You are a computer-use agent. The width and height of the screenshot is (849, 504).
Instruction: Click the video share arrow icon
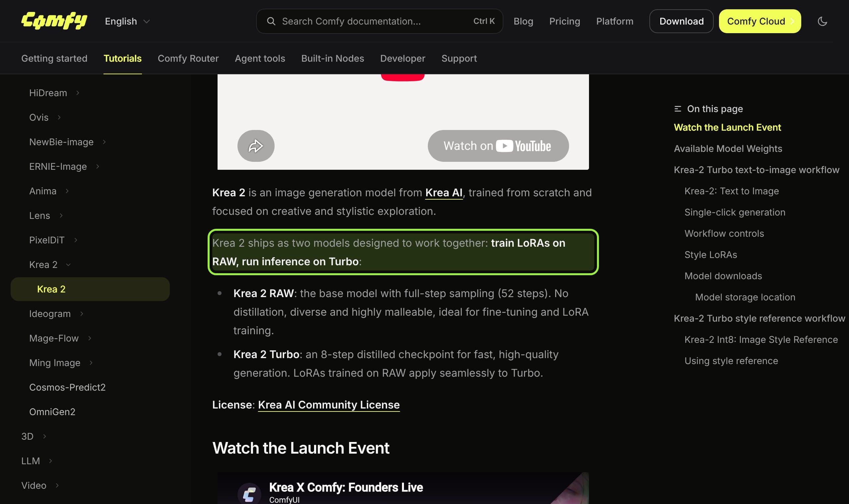[256, 146]
